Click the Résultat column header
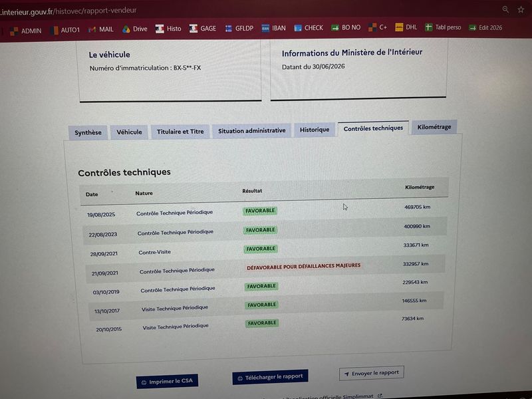532x399 pixels. pos(252,191)
